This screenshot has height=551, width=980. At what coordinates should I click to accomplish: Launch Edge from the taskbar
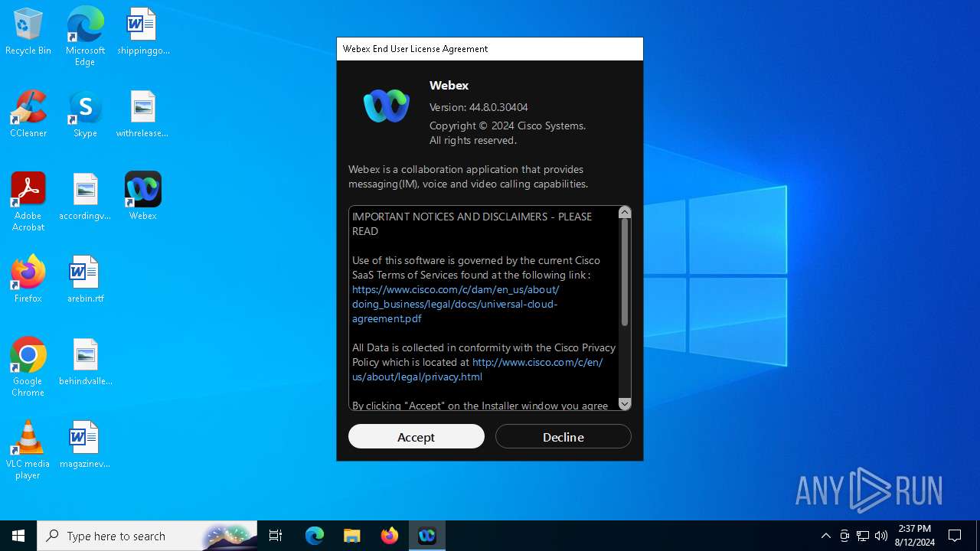click(x=315, y=536)
